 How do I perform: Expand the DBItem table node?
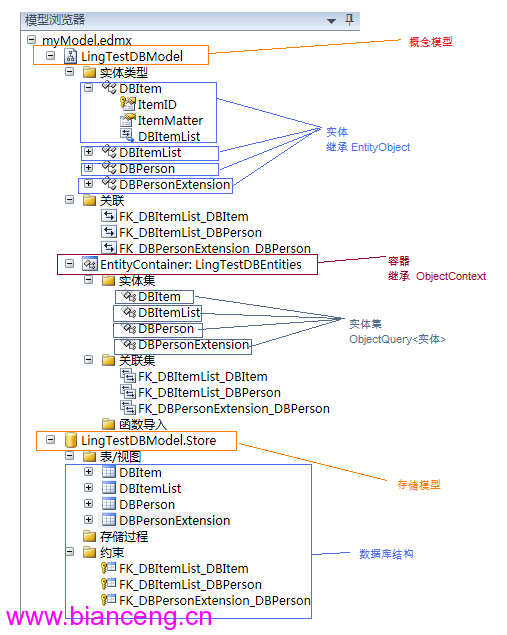point(88,472)
